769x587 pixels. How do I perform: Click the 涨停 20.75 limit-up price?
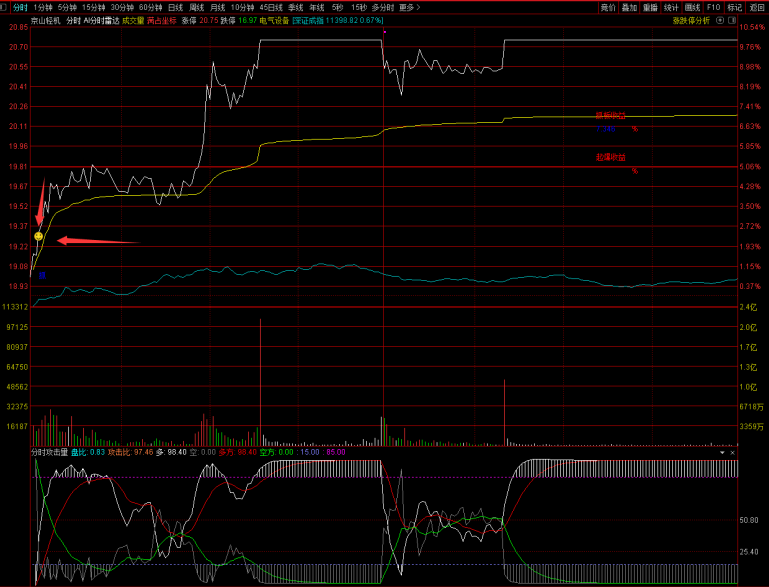click(200, 21)
